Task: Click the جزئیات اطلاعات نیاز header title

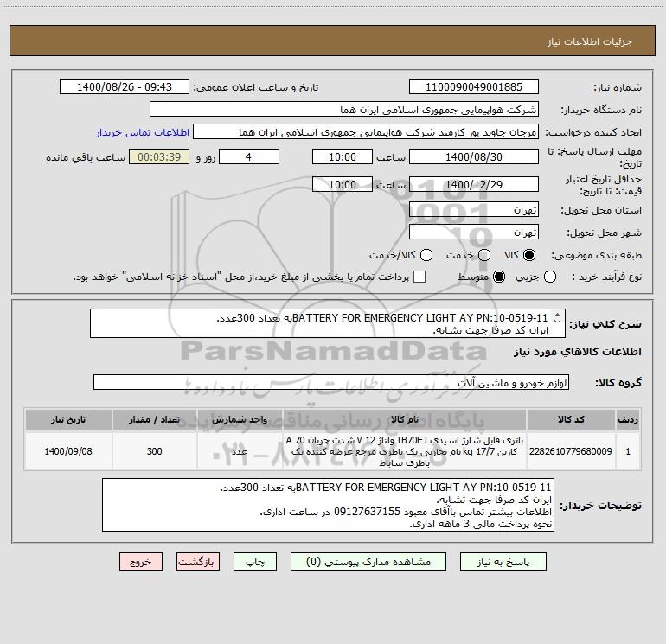Action: coord(589,41)
